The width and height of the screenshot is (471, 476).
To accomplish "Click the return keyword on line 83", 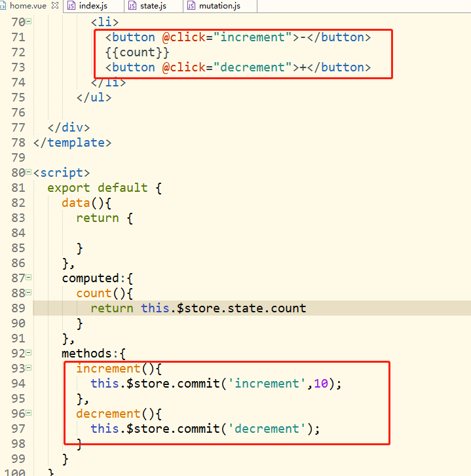I will [98, 218].
